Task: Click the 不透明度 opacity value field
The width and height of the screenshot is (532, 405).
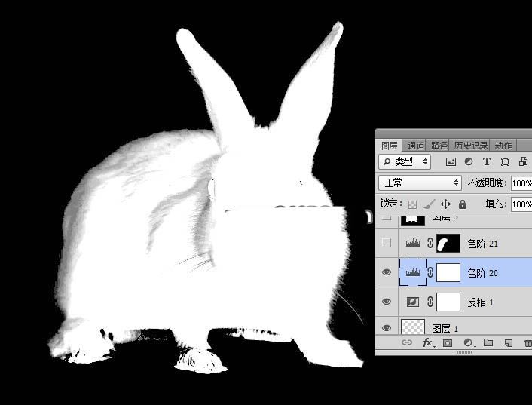Action: coord(521,183)
